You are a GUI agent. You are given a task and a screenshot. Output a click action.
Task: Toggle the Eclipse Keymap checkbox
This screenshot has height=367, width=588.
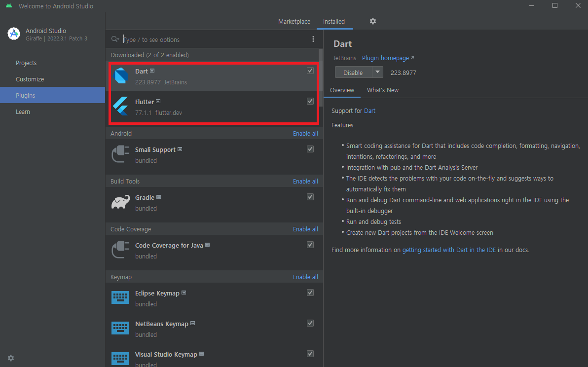(x=310, y=293)
